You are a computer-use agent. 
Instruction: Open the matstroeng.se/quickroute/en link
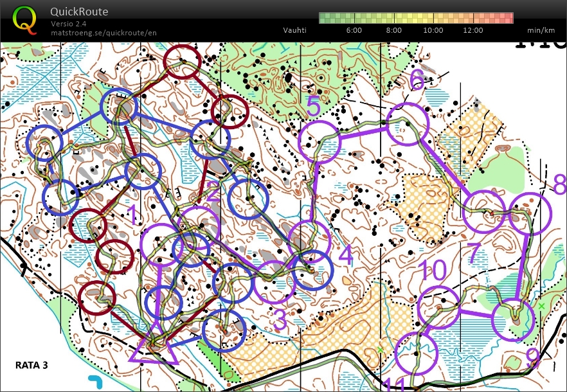click(x=104, y=32)
